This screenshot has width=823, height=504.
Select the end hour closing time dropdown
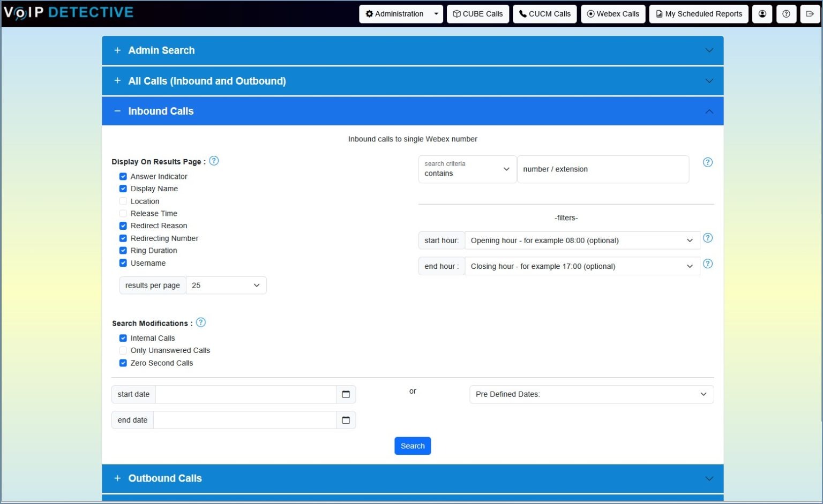point(581,266)
